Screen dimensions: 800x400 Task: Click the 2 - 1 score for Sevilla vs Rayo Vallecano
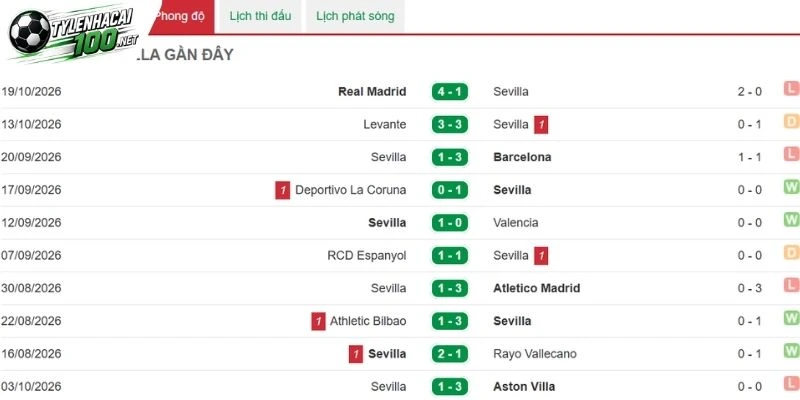point(449,354)
